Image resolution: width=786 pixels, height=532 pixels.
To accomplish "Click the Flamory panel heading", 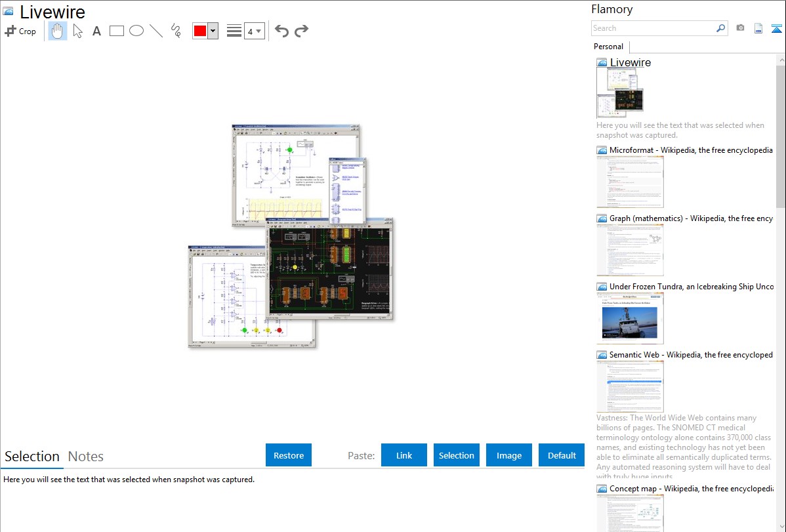I will 611,9.
